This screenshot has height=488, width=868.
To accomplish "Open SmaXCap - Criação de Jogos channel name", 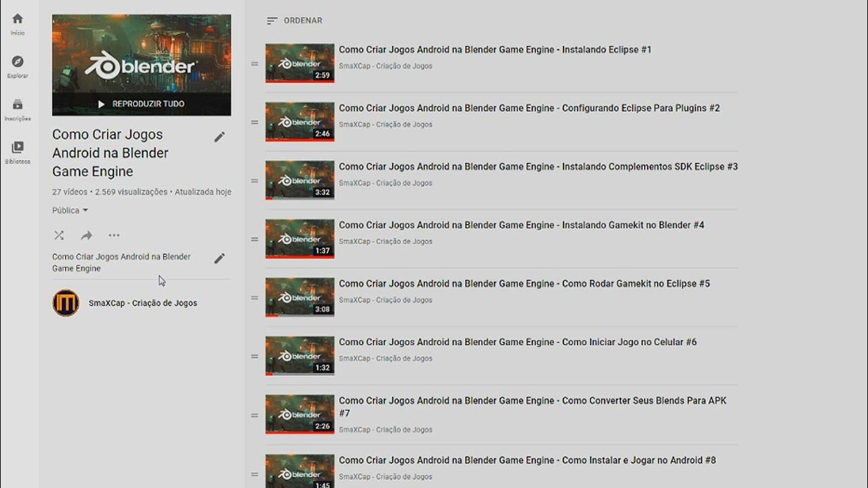I will 143,303.
